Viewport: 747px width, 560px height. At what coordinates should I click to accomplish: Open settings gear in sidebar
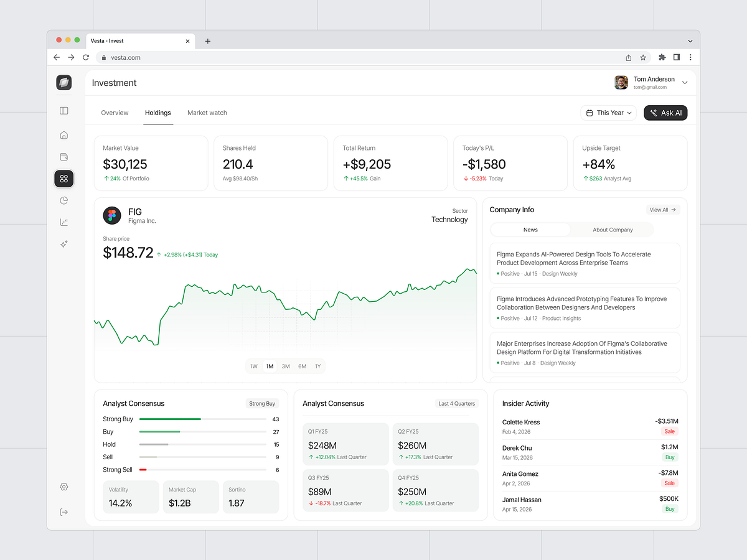click(x=63, y=487)
